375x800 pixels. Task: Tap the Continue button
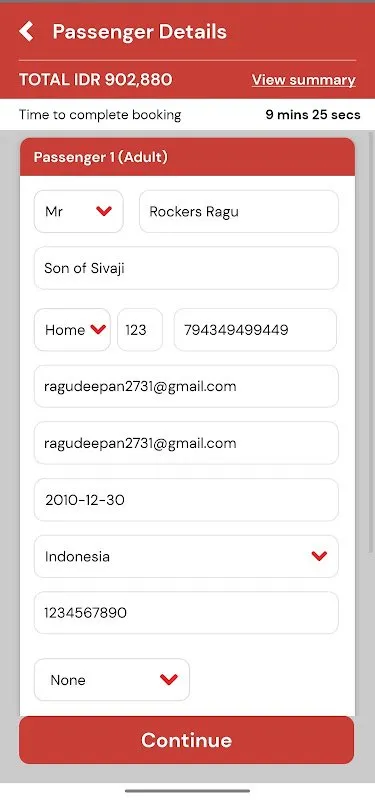(186, 740)
